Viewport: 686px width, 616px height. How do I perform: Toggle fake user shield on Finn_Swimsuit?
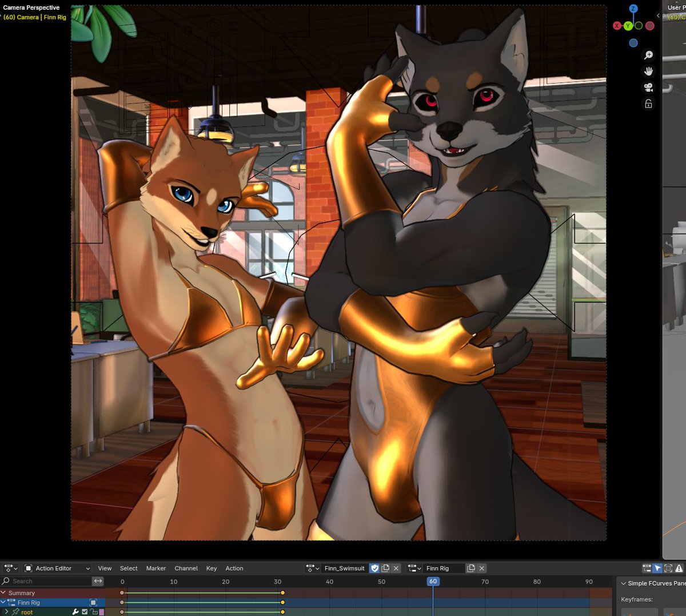click(374, 568)
